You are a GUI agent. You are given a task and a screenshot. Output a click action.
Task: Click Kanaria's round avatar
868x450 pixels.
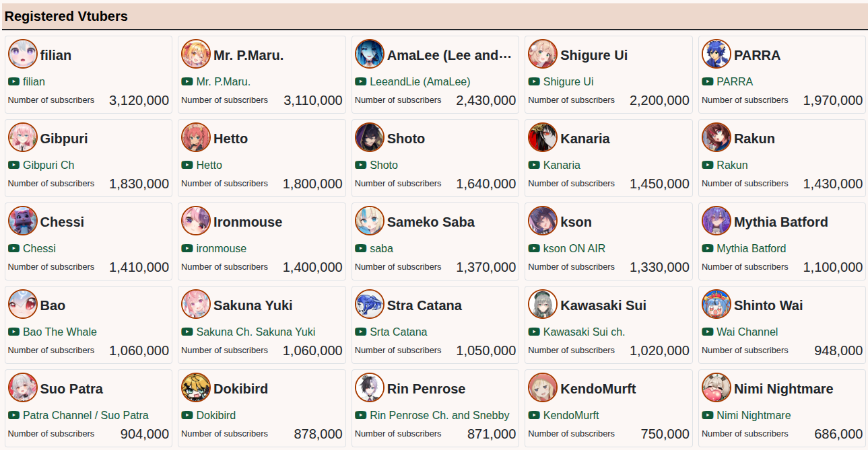click(543, 138)
